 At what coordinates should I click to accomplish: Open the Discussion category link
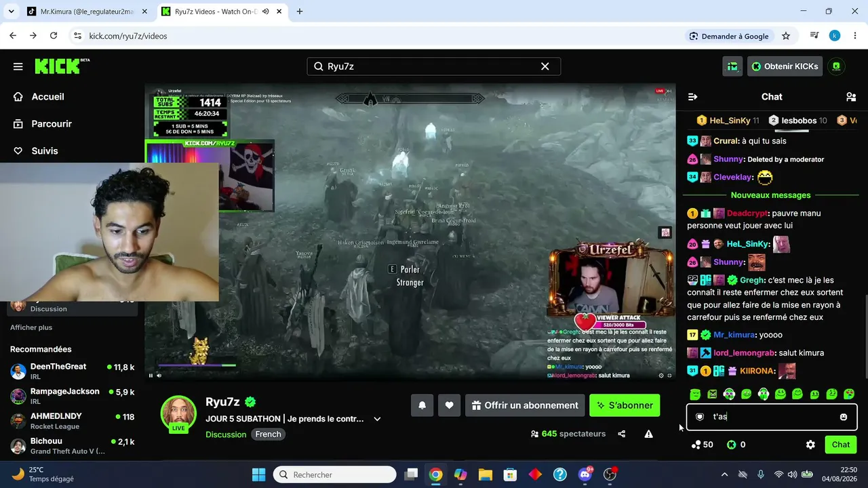pos(226,434)
